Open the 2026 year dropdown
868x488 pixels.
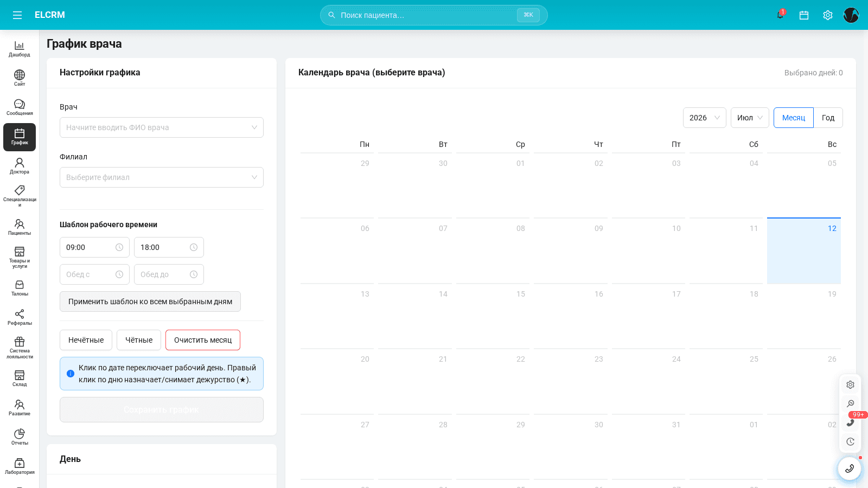[705, 118]
